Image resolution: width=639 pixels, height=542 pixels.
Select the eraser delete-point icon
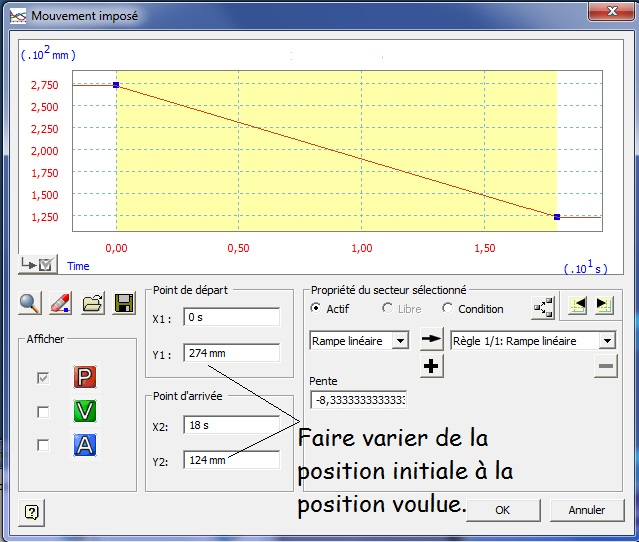(61, 303)
